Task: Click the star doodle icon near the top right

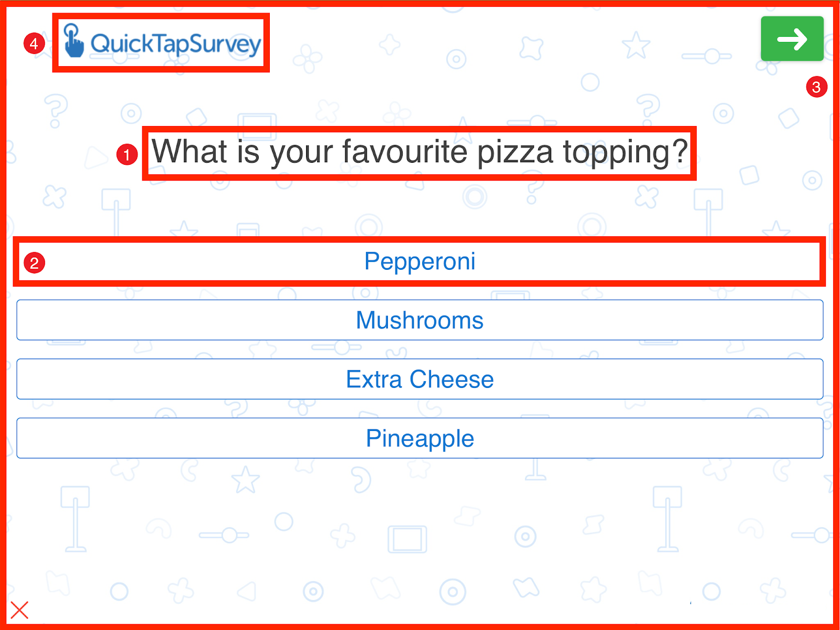Action: coord(636,45)
